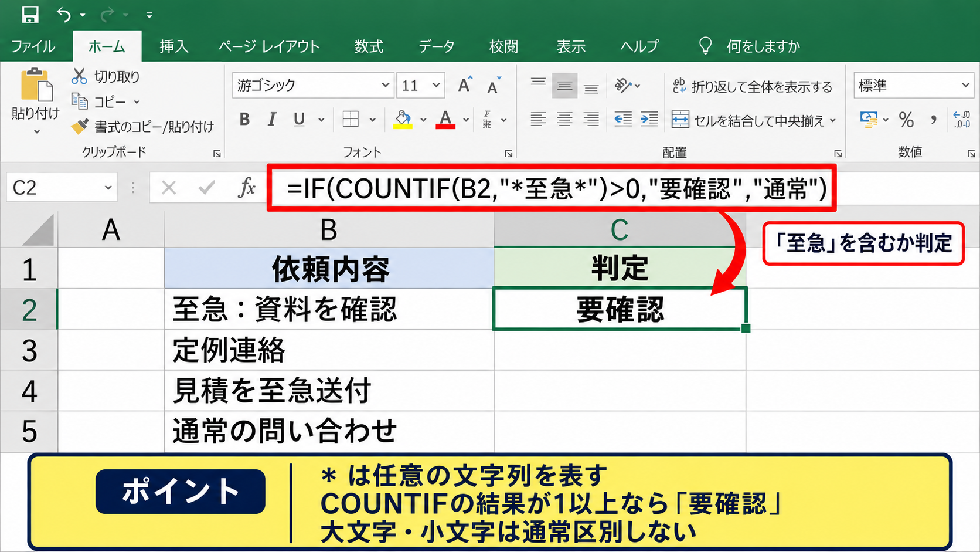Click the text orientation icon
Image resolution: width=980 pixels, height=552 pixels.
click(x=623, y=86)
